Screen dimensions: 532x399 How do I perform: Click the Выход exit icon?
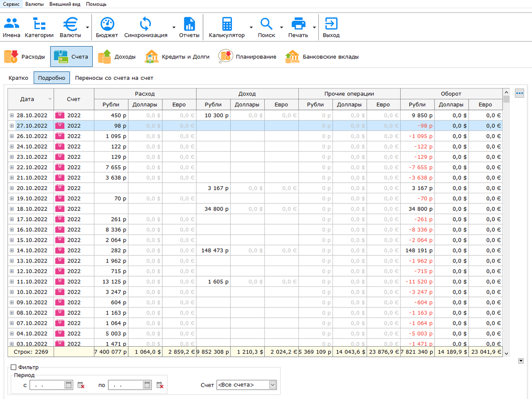click(331, 27)
